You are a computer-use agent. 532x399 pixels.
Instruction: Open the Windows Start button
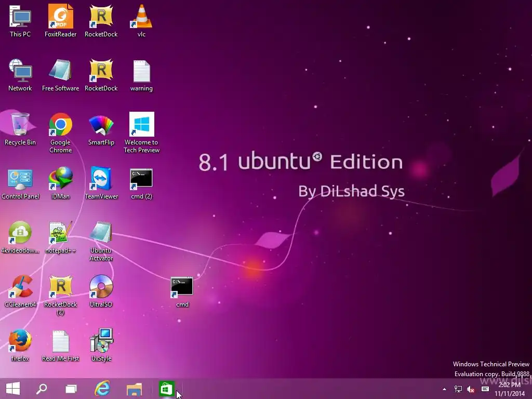click(13, 389)
